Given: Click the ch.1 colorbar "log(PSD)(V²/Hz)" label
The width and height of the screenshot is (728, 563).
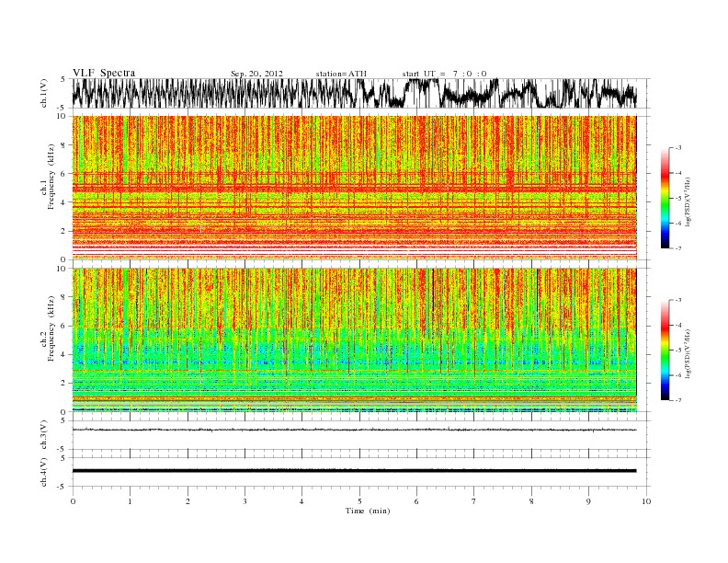Looking at the screenshot, I should [688, 201].
